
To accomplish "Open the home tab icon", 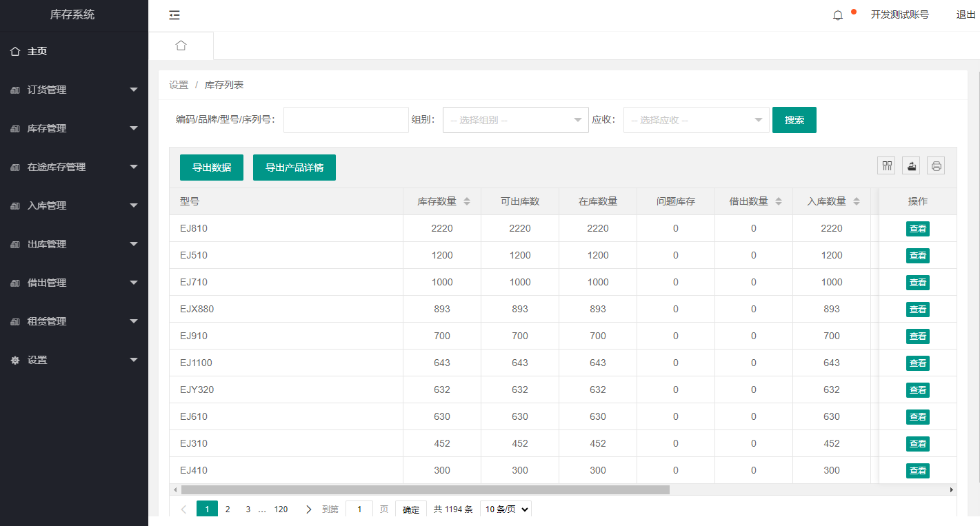I will point(181,45).
